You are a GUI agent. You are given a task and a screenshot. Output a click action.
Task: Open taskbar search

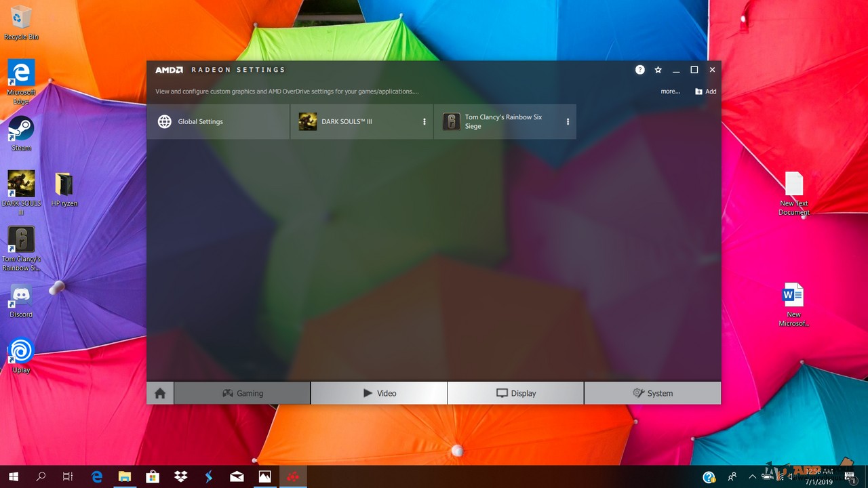tap(41, 476)
